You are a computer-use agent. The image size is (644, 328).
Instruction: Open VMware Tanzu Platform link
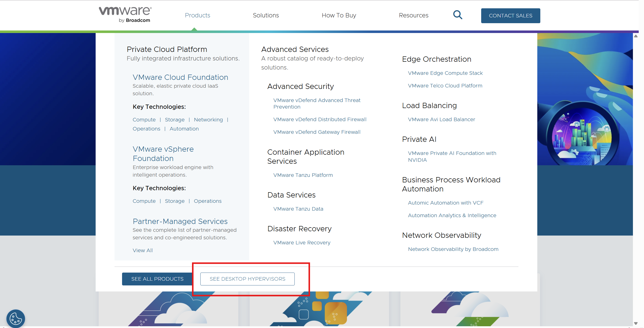(x=303, y=175)
